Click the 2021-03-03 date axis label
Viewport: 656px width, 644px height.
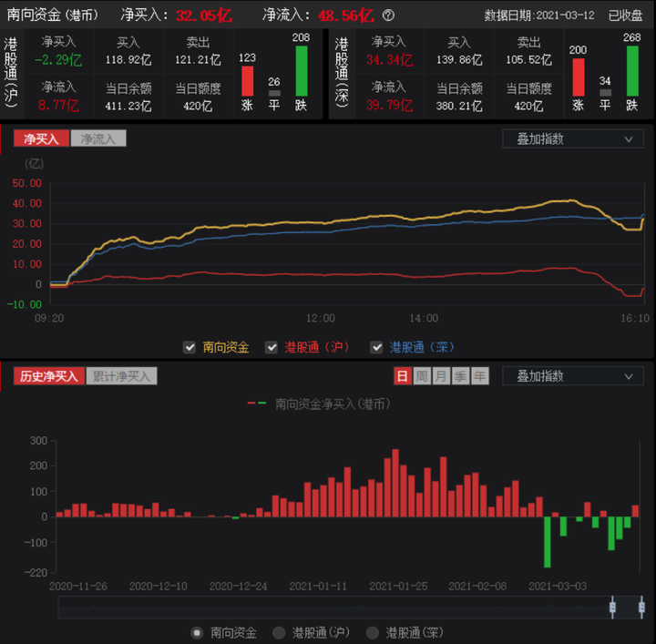point(558,587)
